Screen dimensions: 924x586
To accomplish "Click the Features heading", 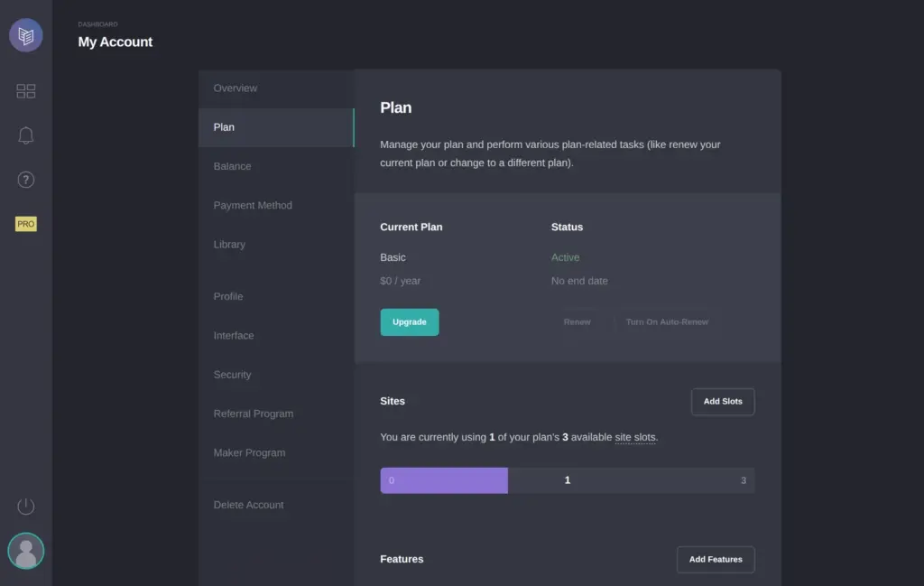I will pos(402,559).
